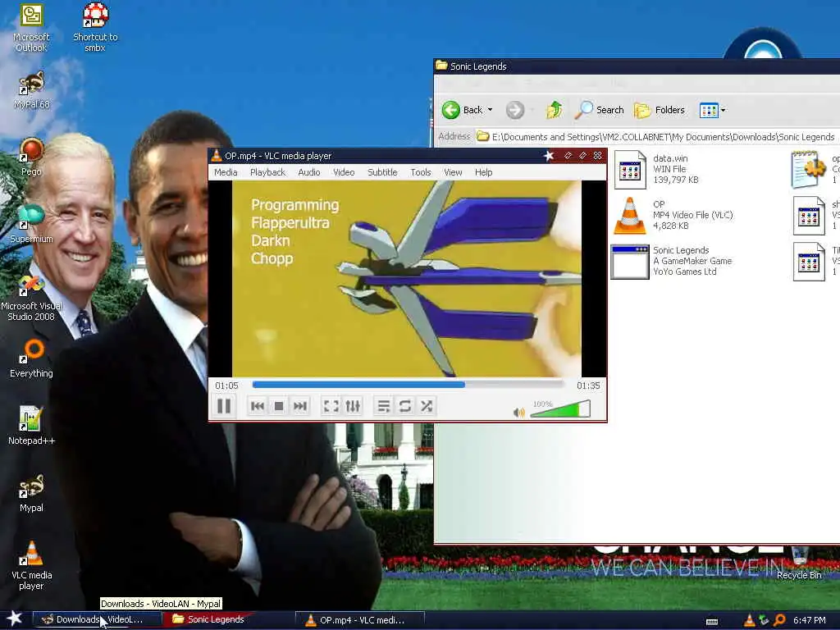Open the Views dropdown in Explorer
Viewport: 840px width, 630px height.
pos(713,110)
